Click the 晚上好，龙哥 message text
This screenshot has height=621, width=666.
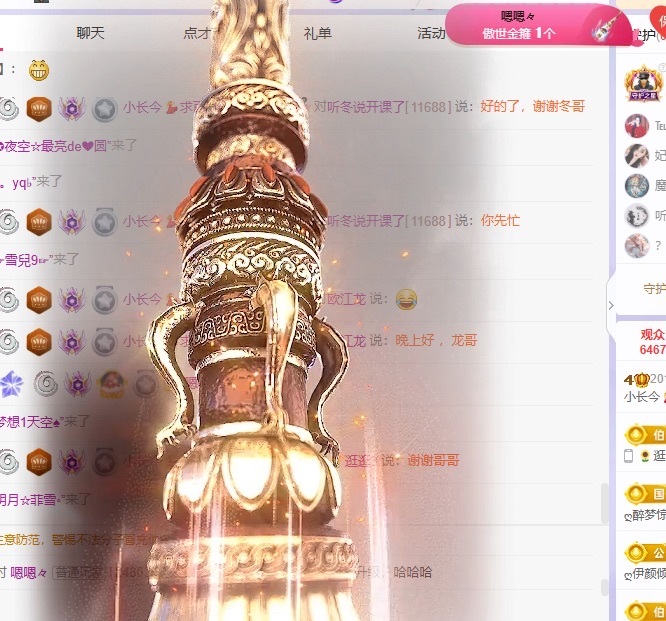tap(436, 340)
